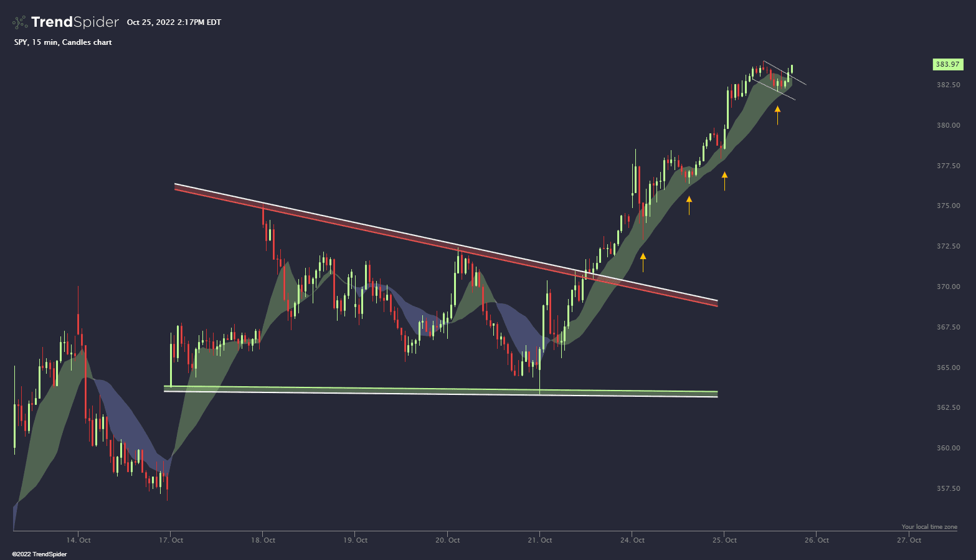Select the green horizontal support line
Viewport: 976px width, 560px height.
(436, 389)
